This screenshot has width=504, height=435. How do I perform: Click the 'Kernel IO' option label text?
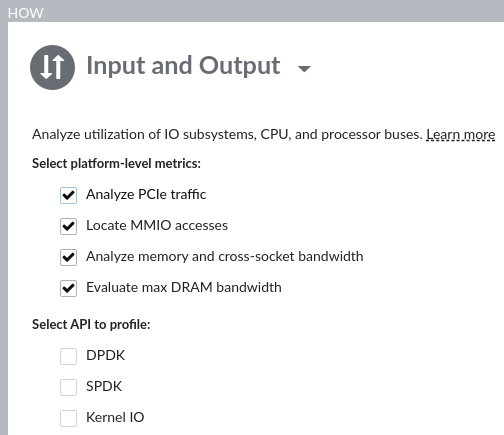point(115,417)
